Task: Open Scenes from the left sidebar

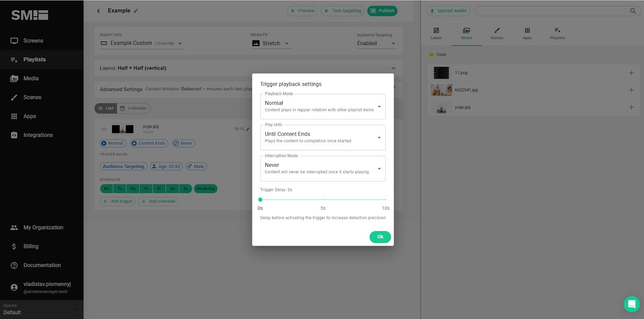Action: (41, 97)
